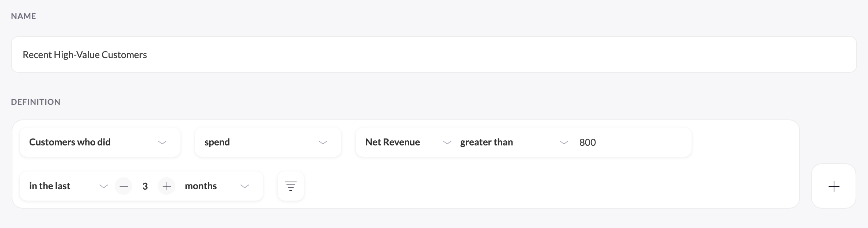Increase the timeframe using the plus stepper icon
This screenshot has height=228, width=868.
[167, 186]
